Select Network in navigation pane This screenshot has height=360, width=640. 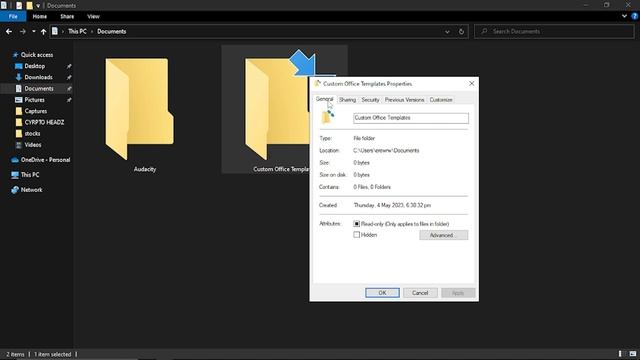[x=31, y=190]
